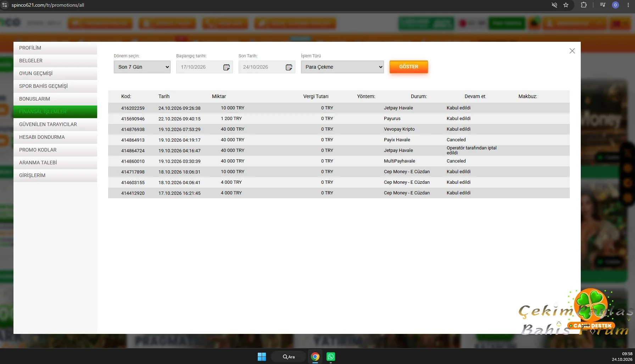Click the Payix Havale method cell
Viewport: 635px width, 364px height.
tap(397, 140)
